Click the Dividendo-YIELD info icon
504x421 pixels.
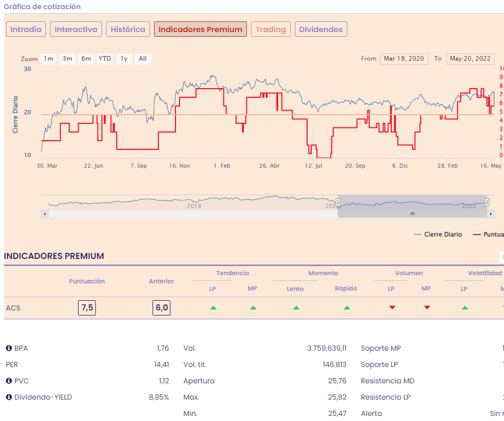[x=9, y=397]
